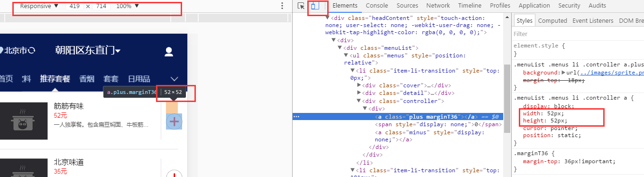Open the Application tab

534,6
